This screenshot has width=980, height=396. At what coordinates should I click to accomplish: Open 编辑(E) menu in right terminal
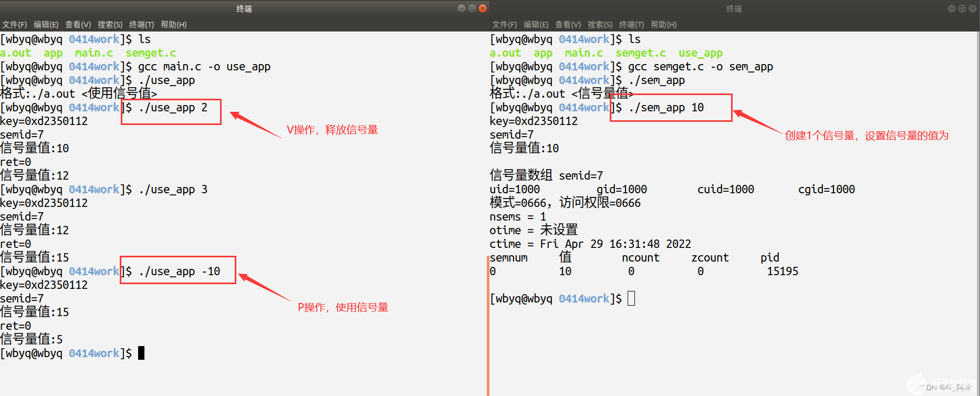[x=536, y=25]
